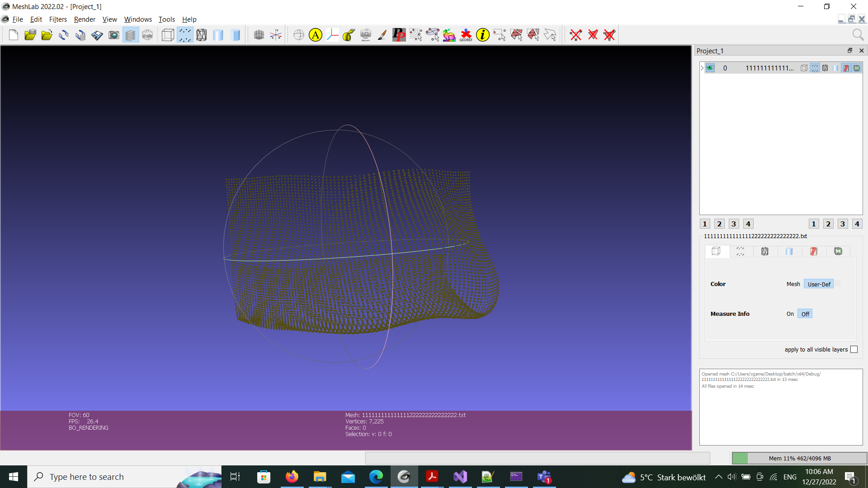Reload all layers icon
Image resolution: width=868 pixels, height=488 pixels.
point(80,35)
